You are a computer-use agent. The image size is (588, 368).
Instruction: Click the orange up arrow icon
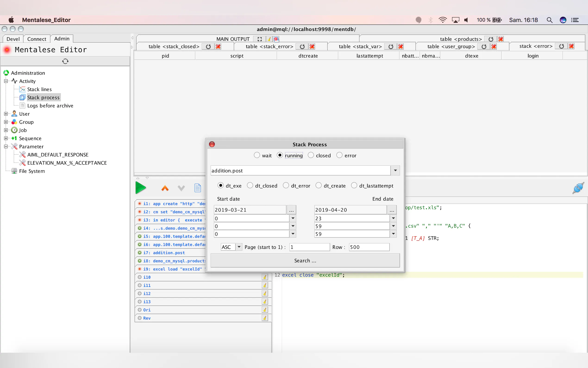pyautogui.click(x=165, y=188)
